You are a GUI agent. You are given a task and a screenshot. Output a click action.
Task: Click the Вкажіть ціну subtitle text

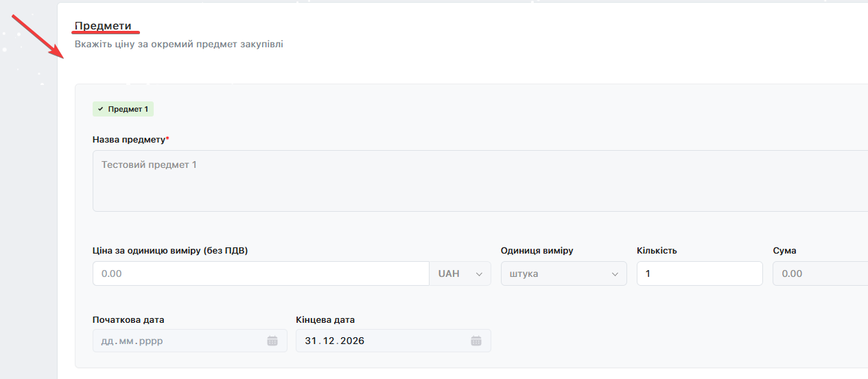[178, 44]
